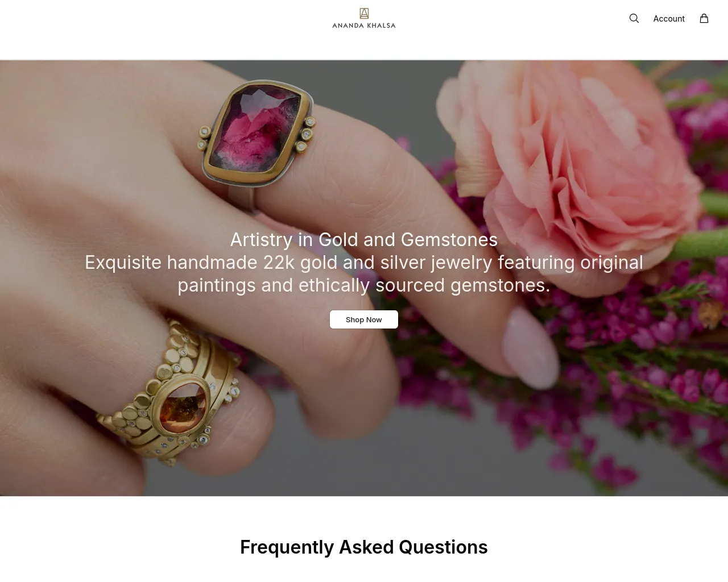Click the Ananda Khalsa logo emblem
728x582 pixels.
364,13
